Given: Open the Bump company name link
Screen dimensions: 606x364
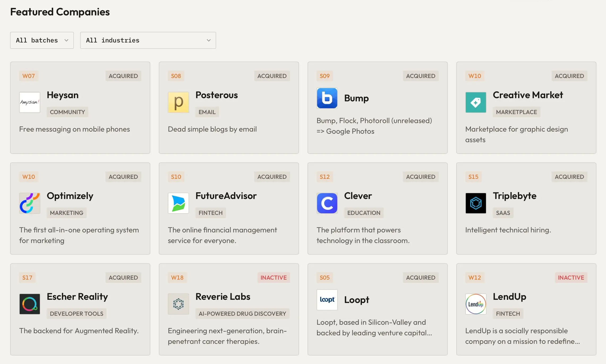Looking at the screenshot, I should 356,98.
